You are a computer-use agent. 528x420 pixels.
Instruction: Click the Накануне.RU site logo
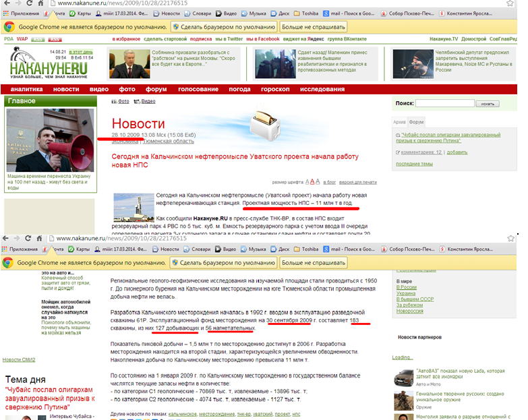[49, 63]
